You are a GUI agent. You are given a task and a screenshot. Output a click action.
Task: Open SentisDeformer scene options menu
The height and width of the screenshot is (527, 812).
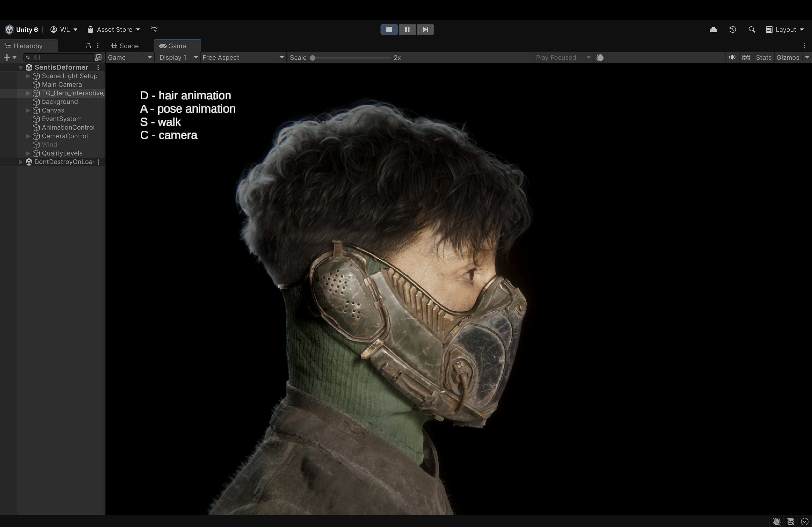coord(98,68)
